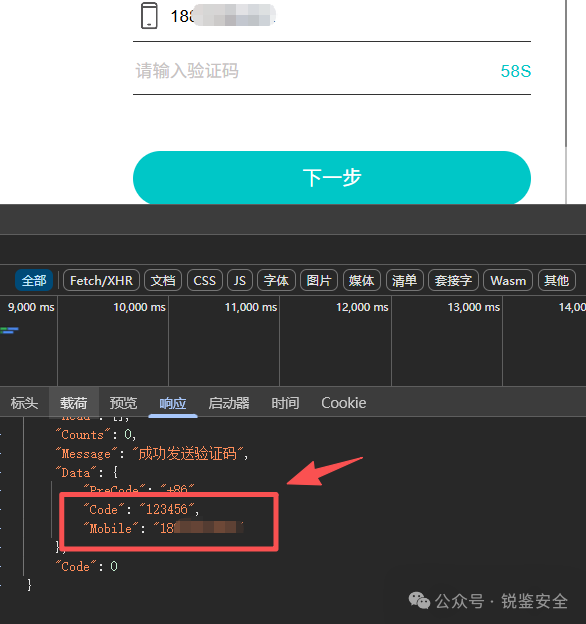The height and width of the screenshot is (624, 586).
Task: Click the 12,000 ms timeline marker
Action: coord(362,307)
